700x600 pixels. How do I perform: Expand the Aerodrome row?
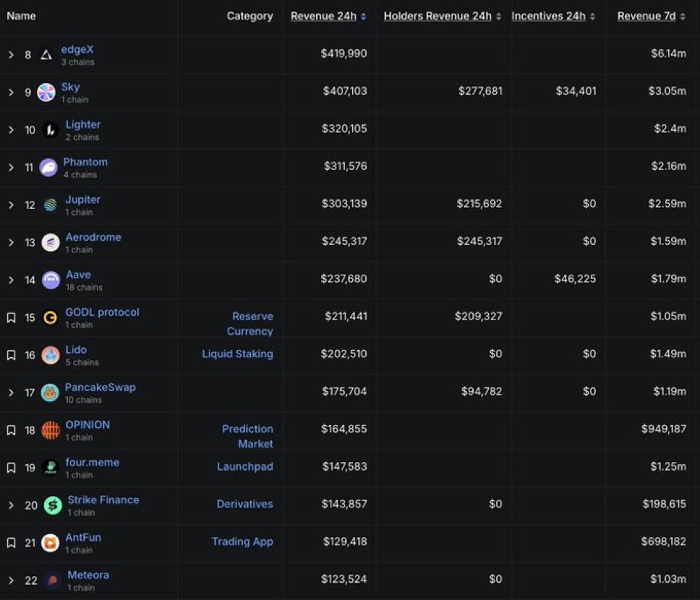[x=11, y=242]
